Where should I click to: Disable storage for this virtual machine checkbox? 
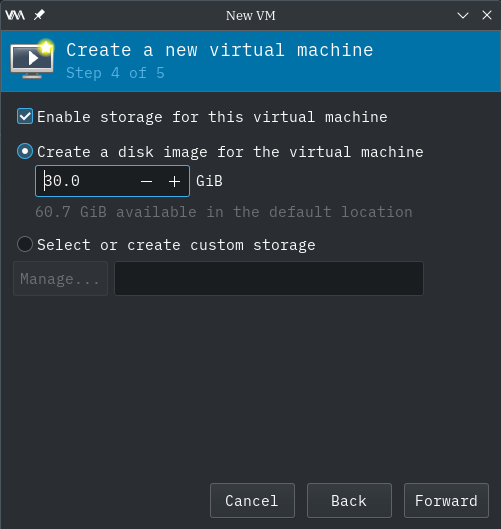click(x=25, y=116)
